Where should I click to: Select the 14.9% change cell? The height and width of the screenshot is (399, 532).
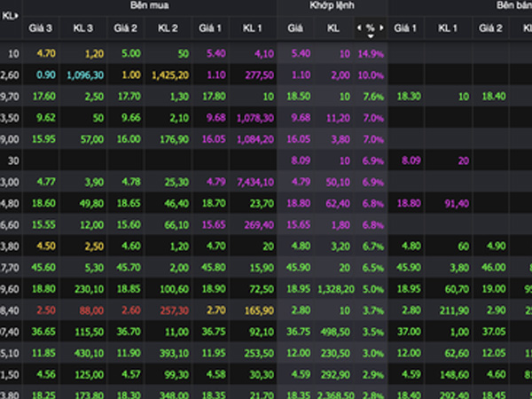coord(371,54)
